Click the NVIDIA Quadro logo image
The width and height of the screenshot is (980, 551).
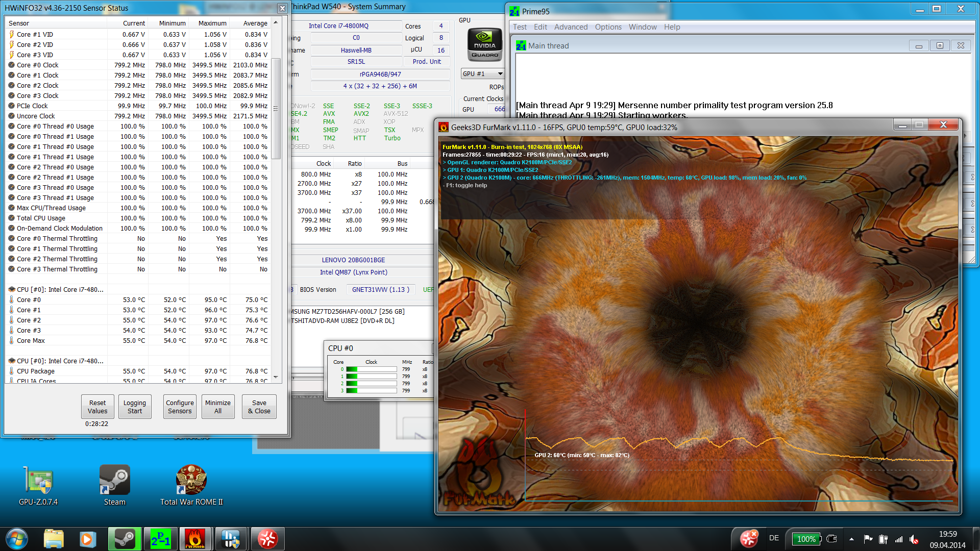(484, 45)
